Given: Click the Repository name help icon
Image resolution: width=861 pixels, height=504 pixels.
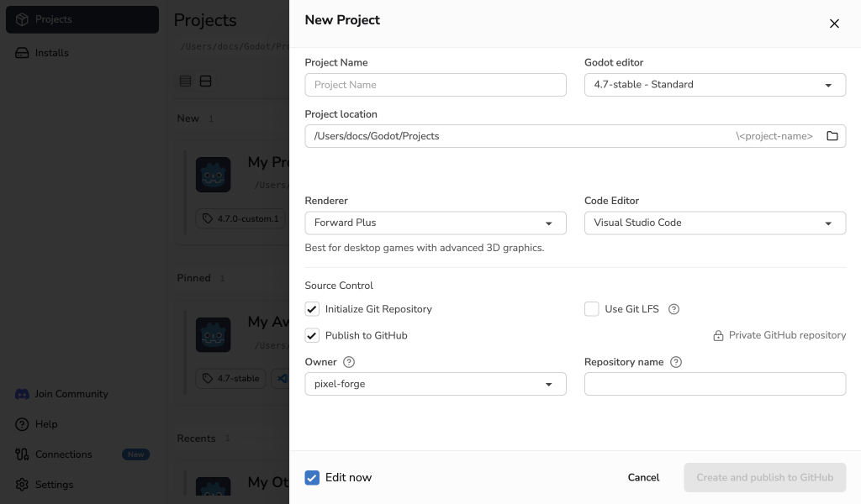Looking at the screenshot, I should 676,362.
